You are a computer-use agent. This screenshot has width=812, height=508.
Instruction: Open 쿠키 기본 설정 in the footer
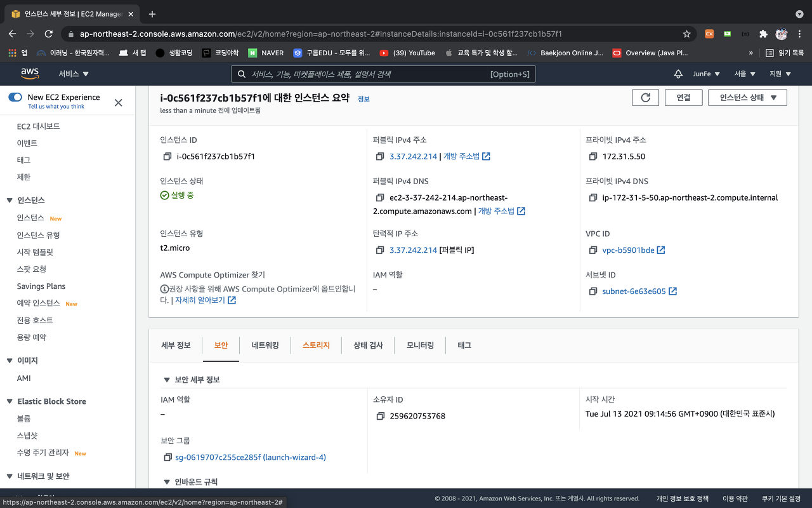pyautogui.click(x=781, y=498)
